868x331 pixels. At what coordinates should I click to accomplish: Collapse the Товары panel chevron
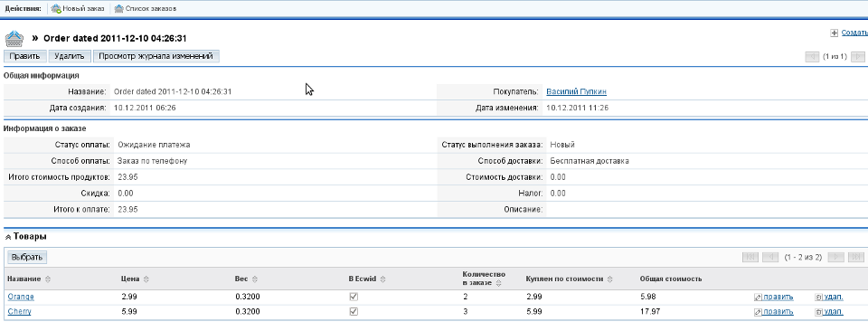click(8, 237)
